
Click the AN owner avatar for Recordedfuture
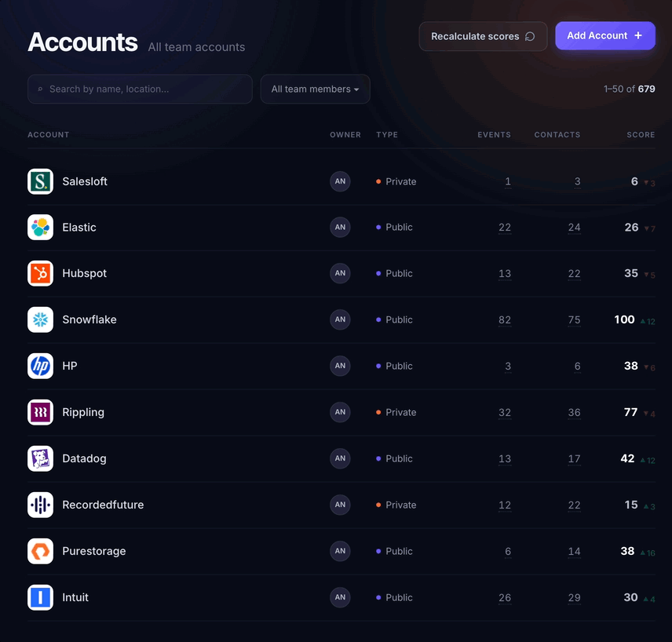click(340, 505)
